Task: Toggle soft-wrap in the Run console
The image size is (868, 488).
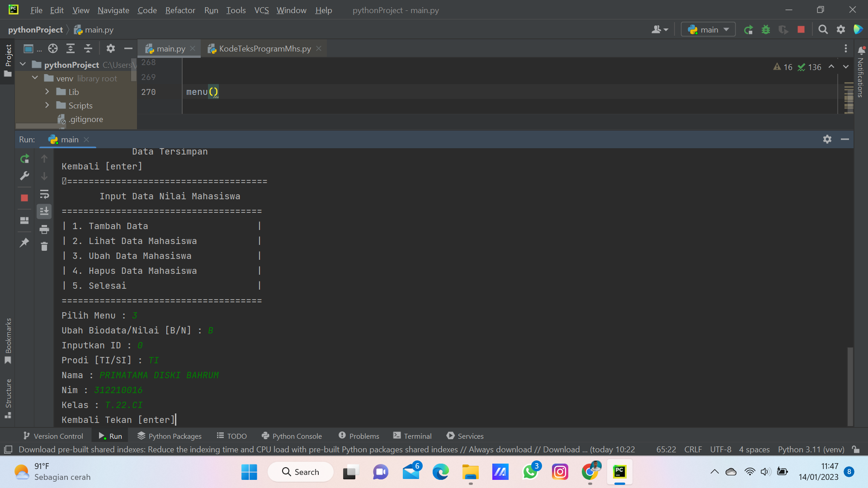Action: [x=44, y=194]
